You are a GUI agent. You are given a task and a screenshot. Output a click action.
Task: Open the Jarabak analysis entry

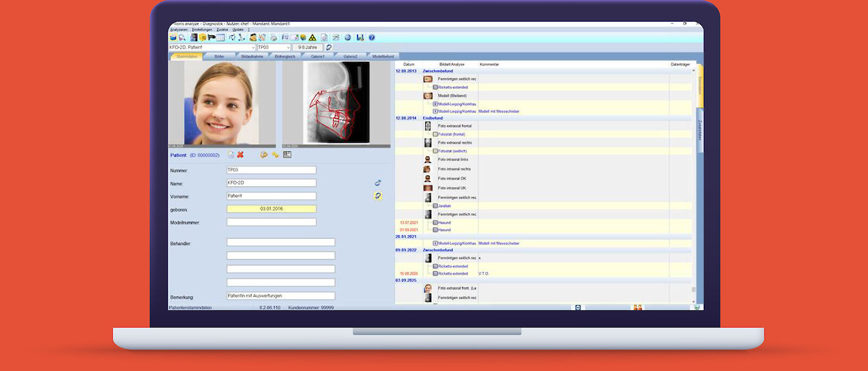(x=444, y=206)
